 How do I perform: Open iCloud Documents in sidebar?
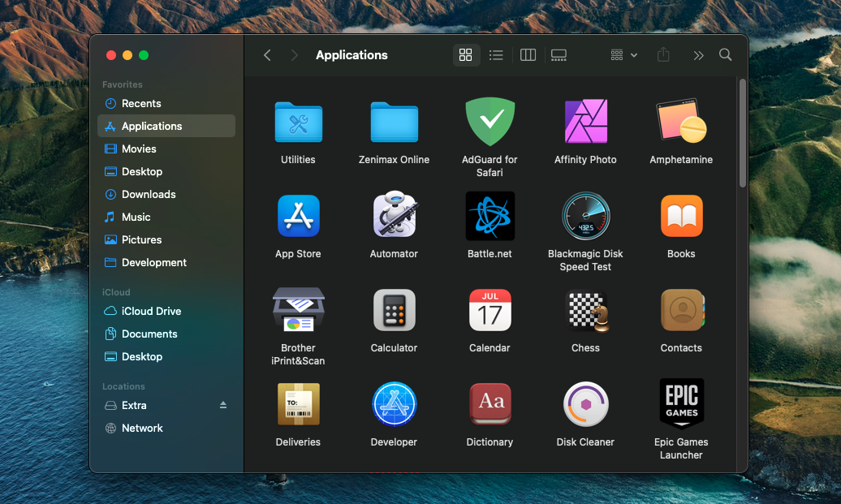pyautogui.click(x=166, y=334)
